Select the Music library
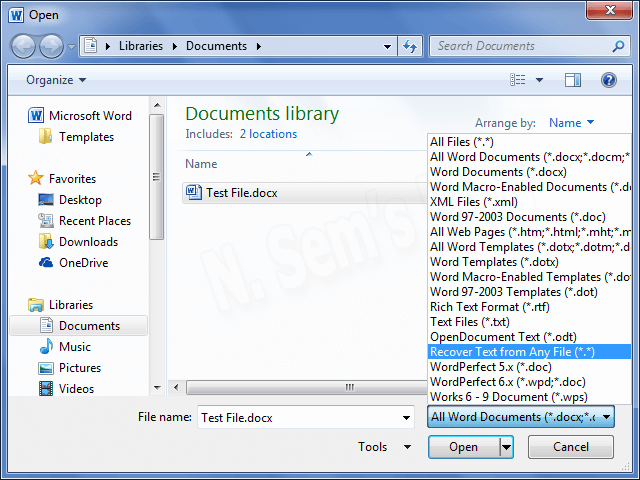 65,347
